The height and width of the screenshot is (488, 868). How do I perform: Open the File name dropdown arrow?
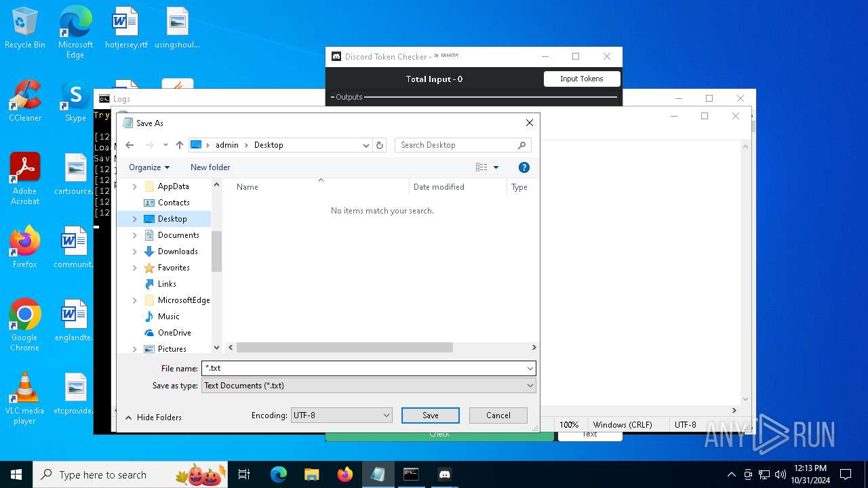(x=530, y=368)
